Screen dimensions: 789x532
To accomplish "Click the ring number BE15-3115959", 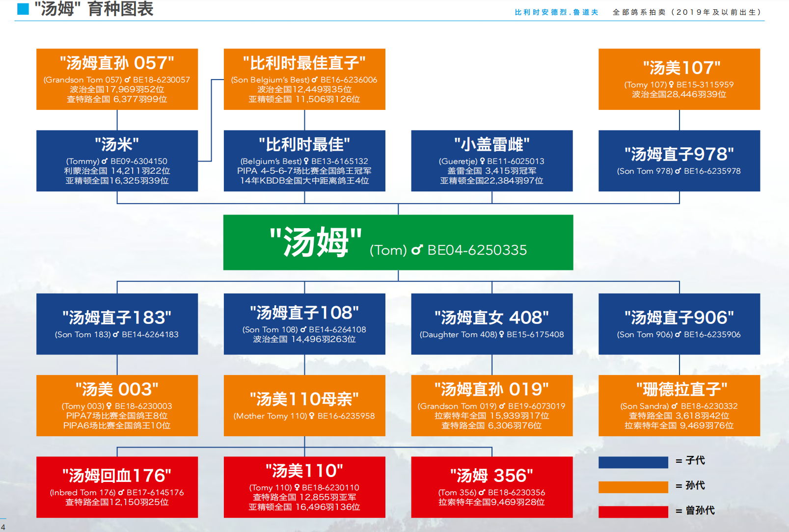I will coord(705,84).
